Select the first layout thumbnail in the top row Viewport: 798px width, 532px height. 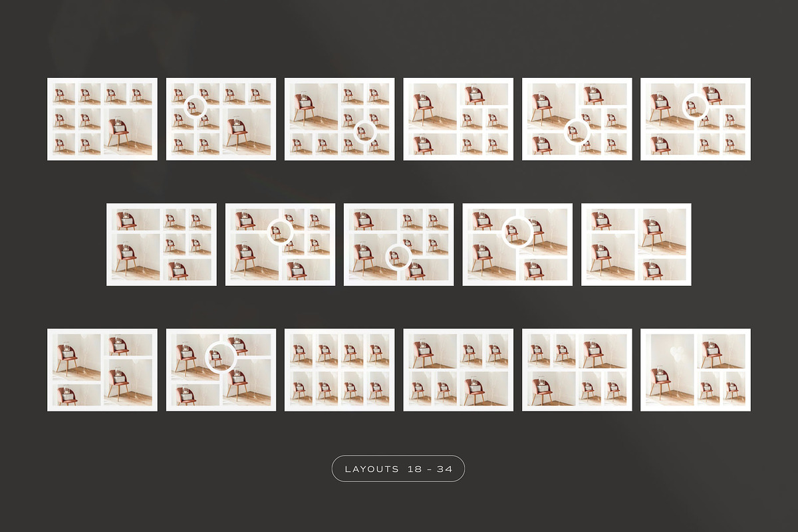tap(102, 119)
